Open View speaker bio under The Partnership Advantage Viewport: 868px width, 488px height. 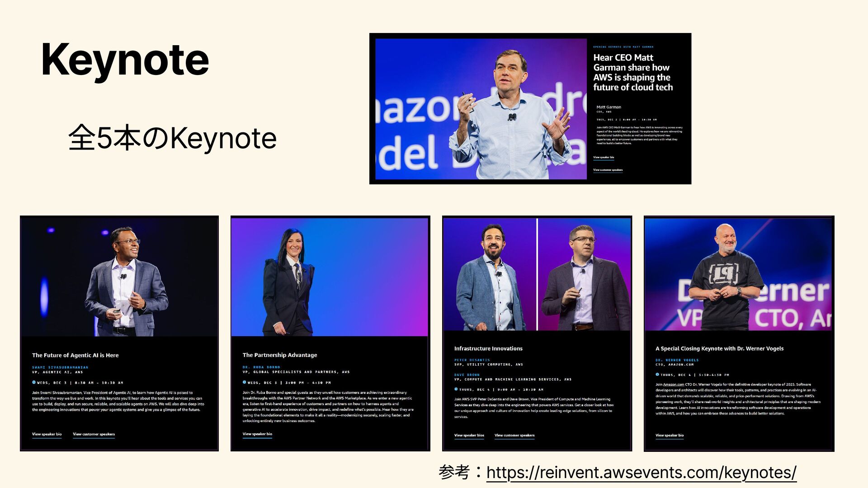click(257, 434)
